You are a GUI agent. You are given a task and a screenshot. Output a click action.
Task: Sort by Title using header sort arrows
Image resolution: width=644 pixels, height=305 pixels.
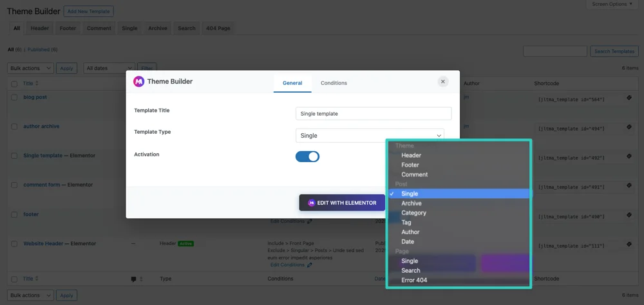(37, 84)
